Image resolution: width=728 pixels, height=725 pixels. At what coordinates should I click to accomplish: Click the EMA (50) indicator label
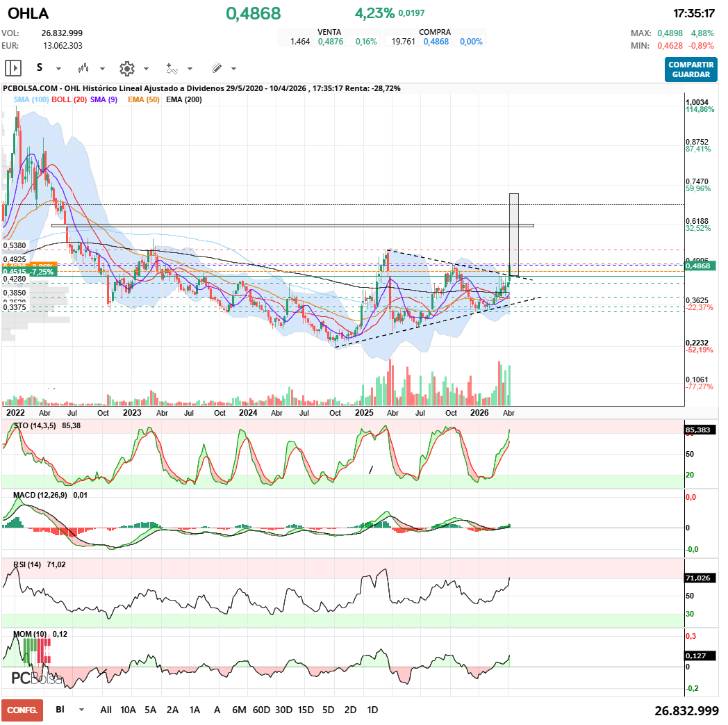click(144, 99)
